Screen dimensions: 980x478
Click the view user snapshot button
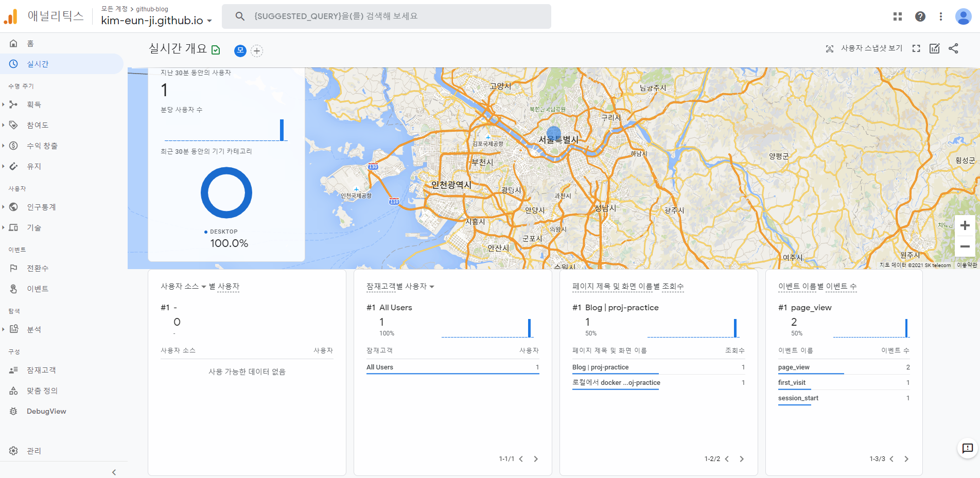pos(864,48)
